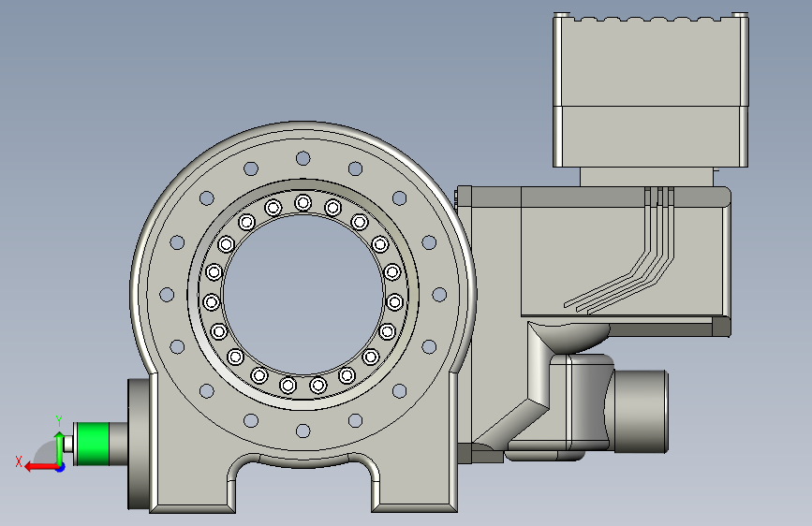Click the "Y" label of the triad

(x=59, y=421)
